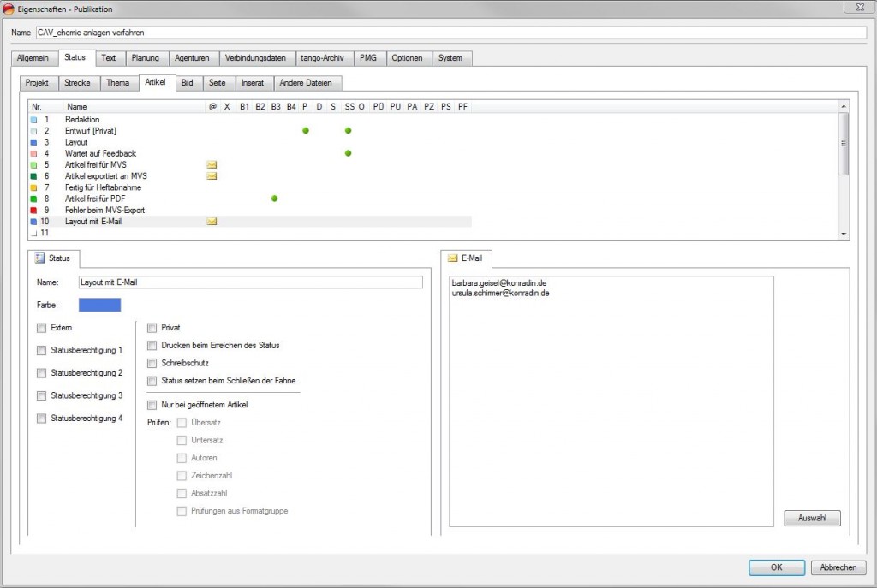Click green dot in Artikel frei für PDF row
Viewport: 877px width, 588px height.
pyautogui.click(x=275, y=199)
